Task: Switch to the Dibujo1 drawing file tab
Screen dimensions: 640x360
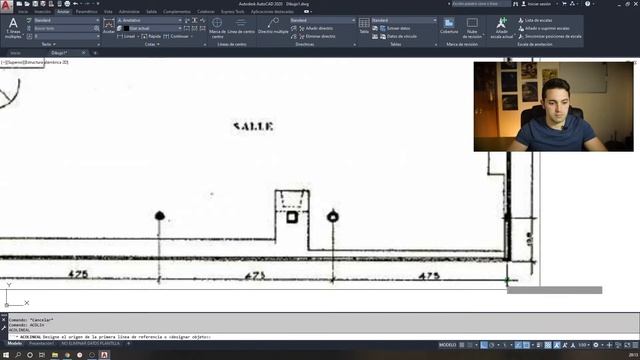Action: [68, 53]
